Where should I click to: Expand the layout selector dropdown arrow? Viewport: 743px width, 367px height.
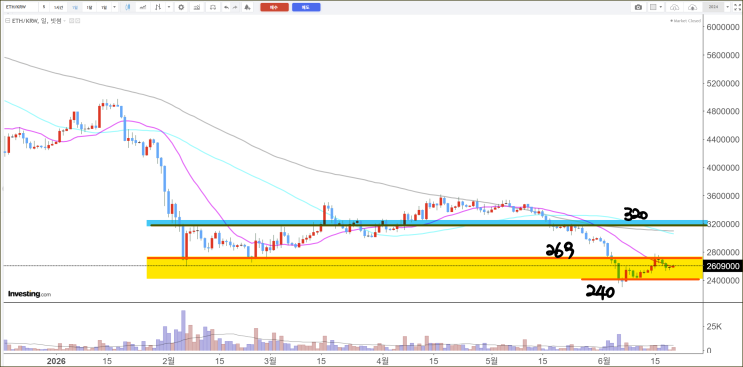tap(661, 7)
